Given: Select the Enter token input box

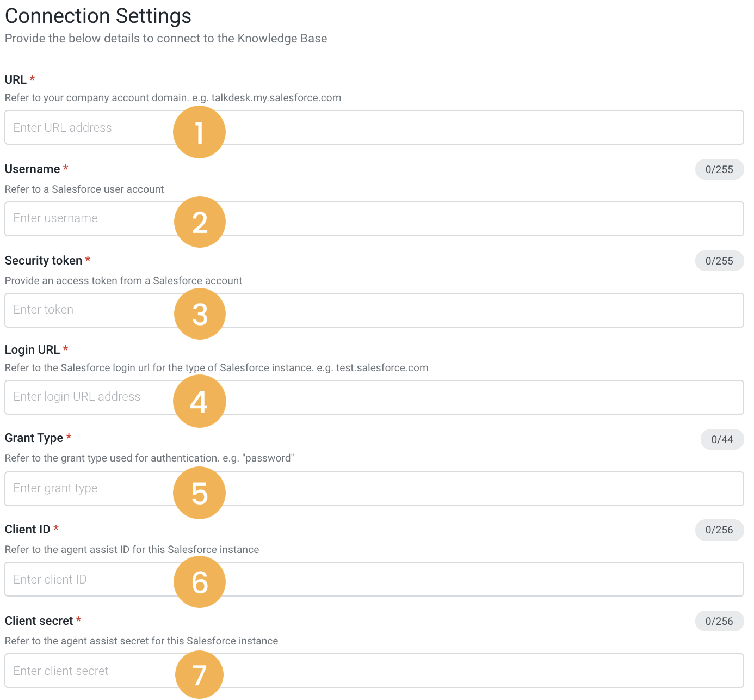Looking at the screenshot, I should [435, 310].
